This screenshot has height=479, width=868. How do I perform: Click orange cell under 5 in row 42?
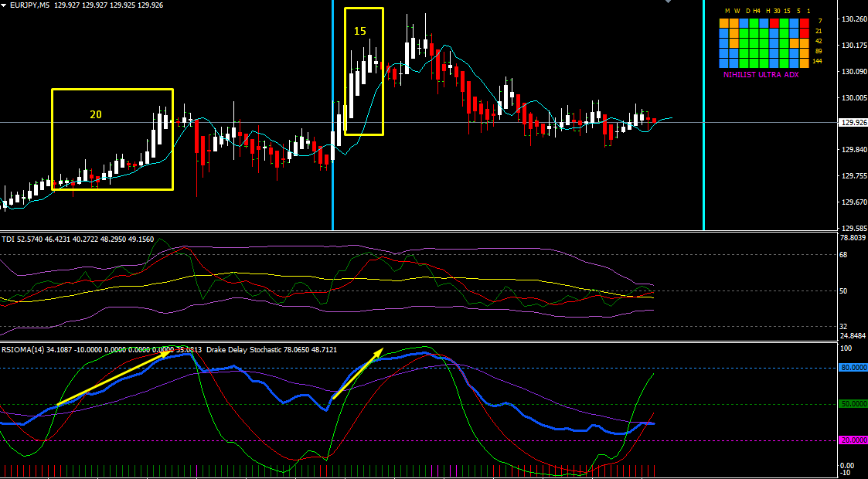click(795, 43)
